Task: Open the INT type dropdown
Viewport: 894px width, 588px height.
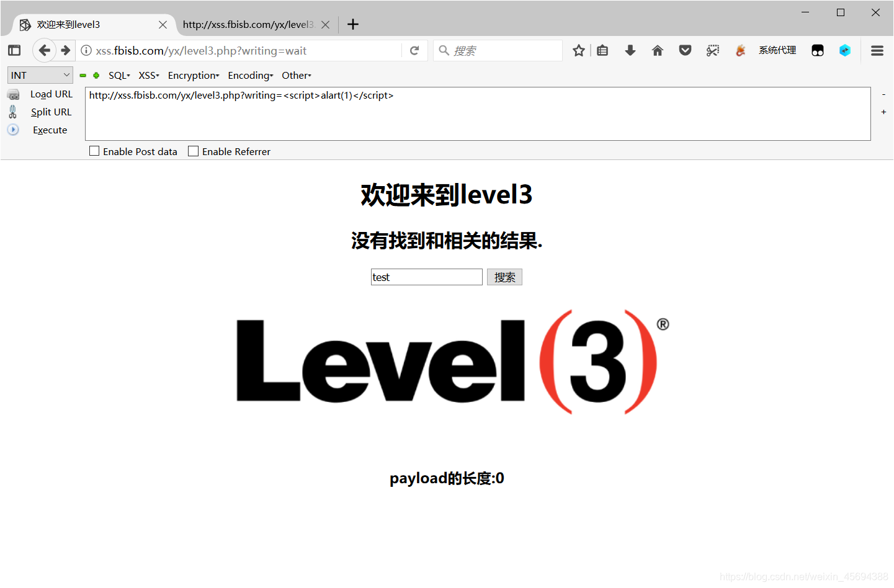Action: coord(40,74)
